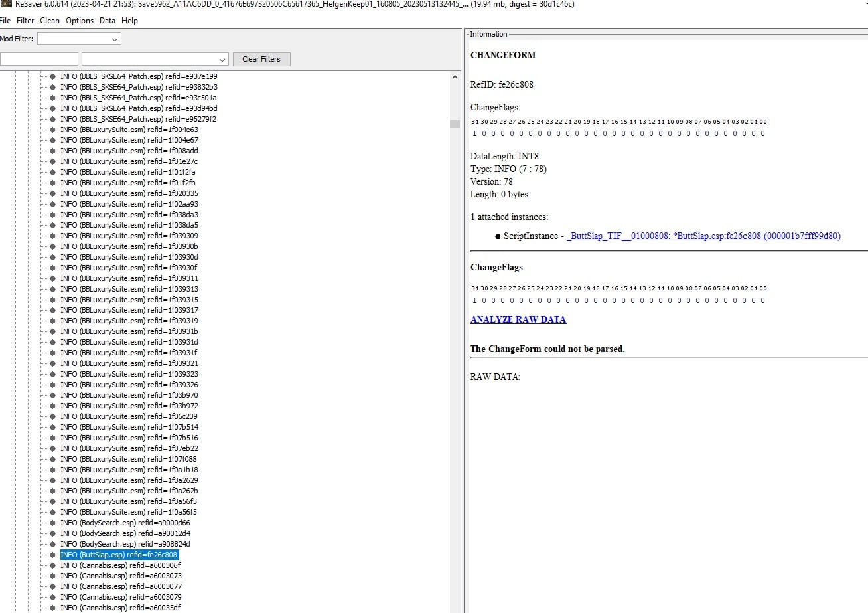The image size is (868, 613).
Task: Select INFO (Cannabis.esp) refid=a6003077
Action: pyautogui.click(x=121, y=586)
